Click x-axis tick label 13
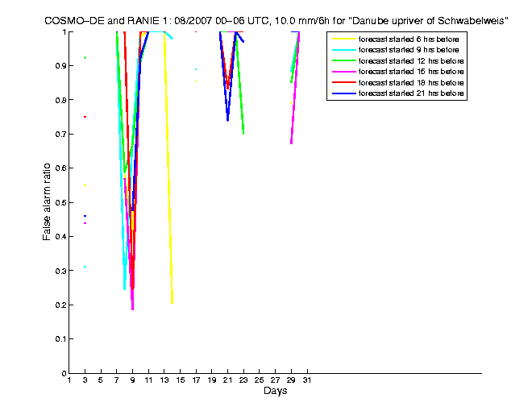 [x=164, y=380]
